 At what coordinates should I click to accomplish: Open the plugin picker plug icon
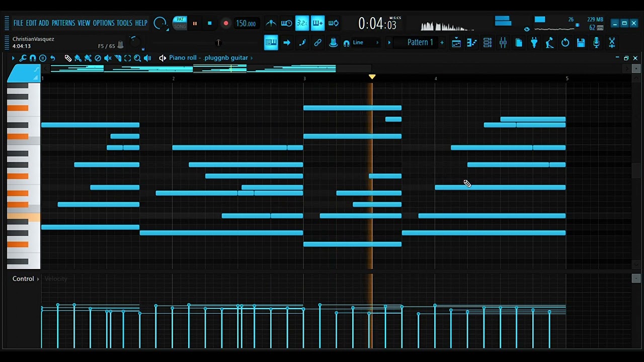[x=534, y=43]
